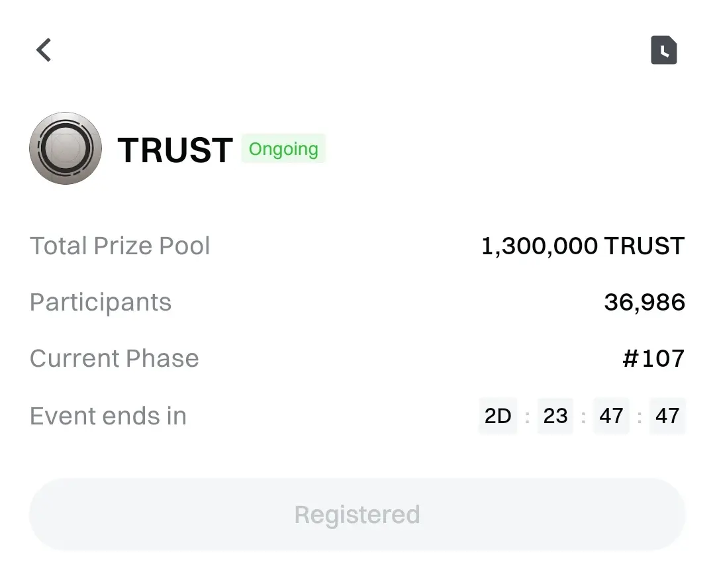Viewport: 715px width, 588px height.
Task: Select the Participants label
Action: point(101,303)
